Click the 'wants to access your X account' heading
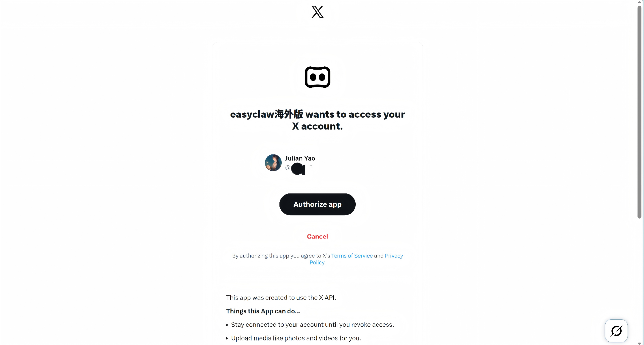Screen dimensions: 644x345 (318, 120)
